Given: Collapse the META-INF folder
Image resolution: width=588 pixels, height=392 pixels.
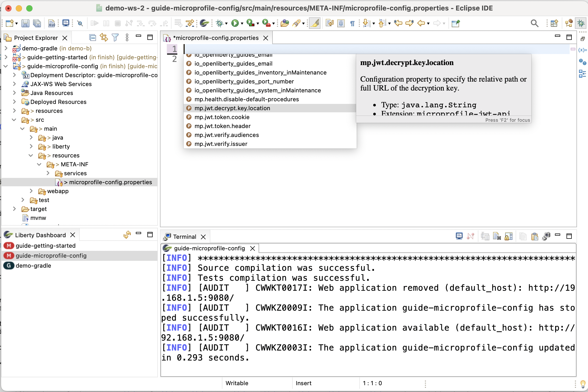Looking at the screenshot, I should tap(40, 164).
